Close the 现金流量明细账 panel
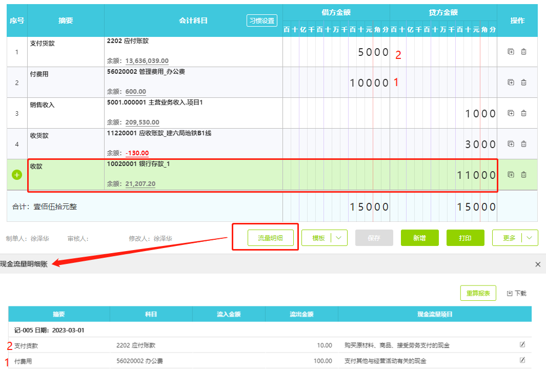546x392 pixels. point(538,264)
